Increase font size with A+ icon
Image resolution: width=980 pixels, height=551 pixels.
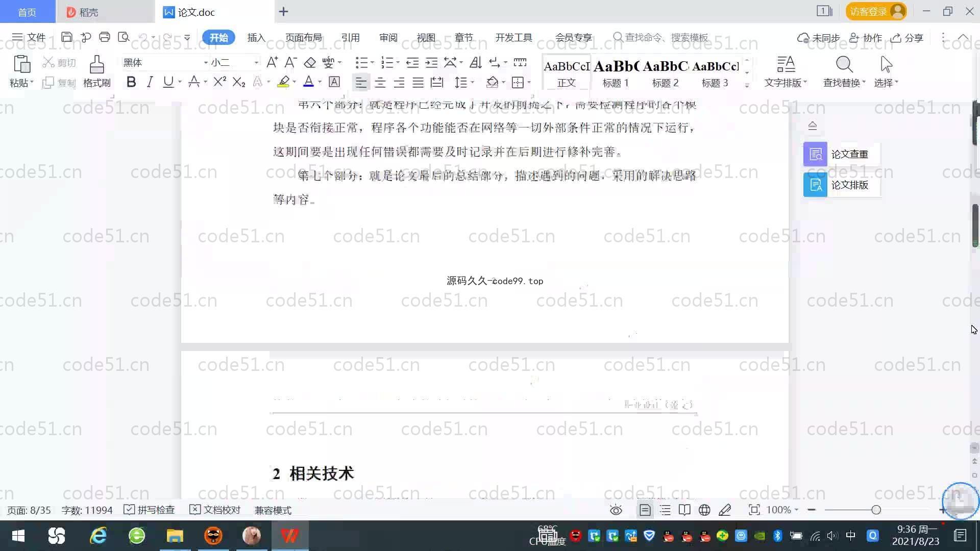click(272, 62)
